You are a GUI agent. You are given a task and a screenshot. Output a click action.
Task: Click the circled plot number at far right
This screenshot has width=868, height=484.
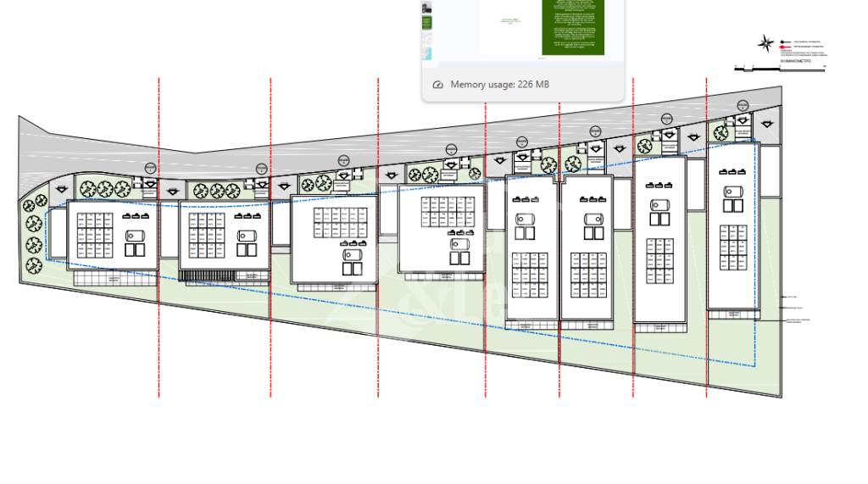[743, 105]
